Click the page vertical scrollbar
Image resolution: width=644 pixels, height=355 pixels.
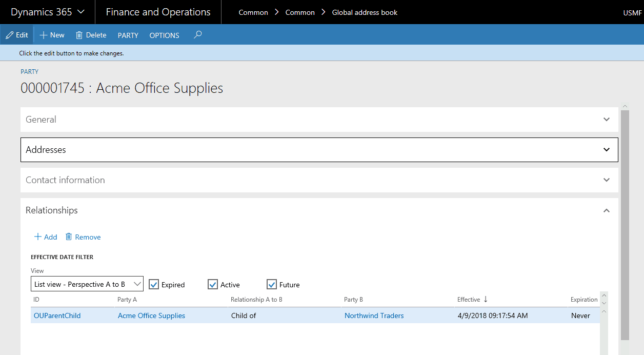point(625,225)
